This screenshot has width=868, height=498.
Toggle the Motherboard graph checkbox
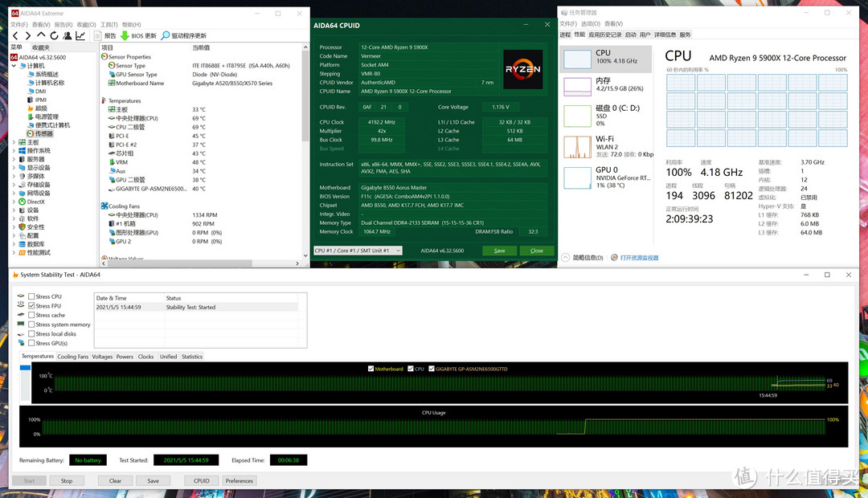371,369
